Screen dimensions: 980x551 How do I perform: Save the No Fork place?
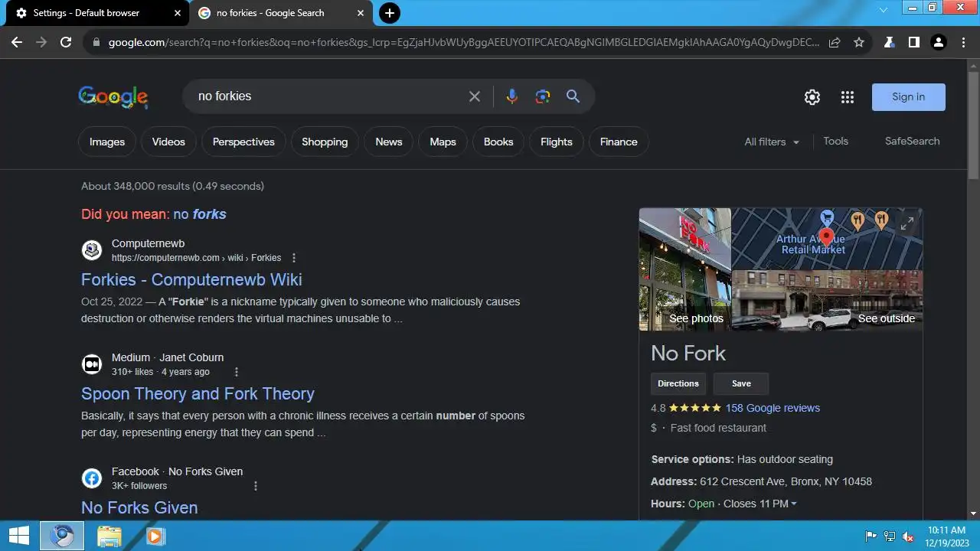[x=741, y=383]
